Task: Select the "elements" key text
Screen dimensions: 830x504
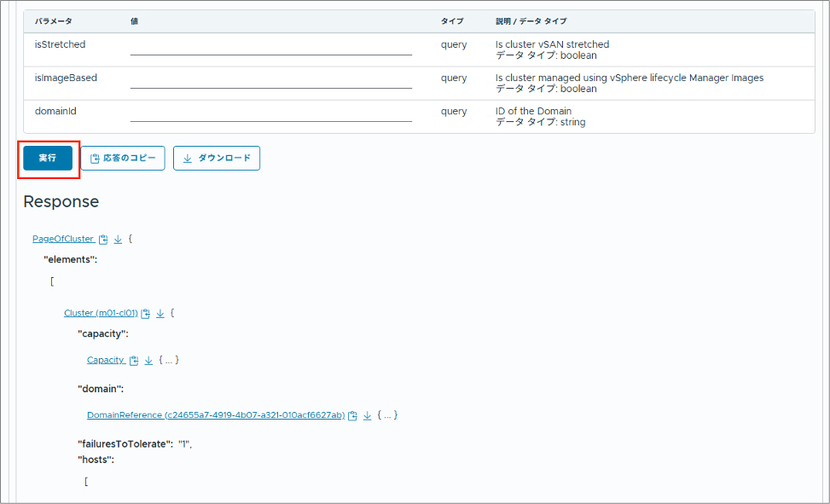Action: pos(71,259)
